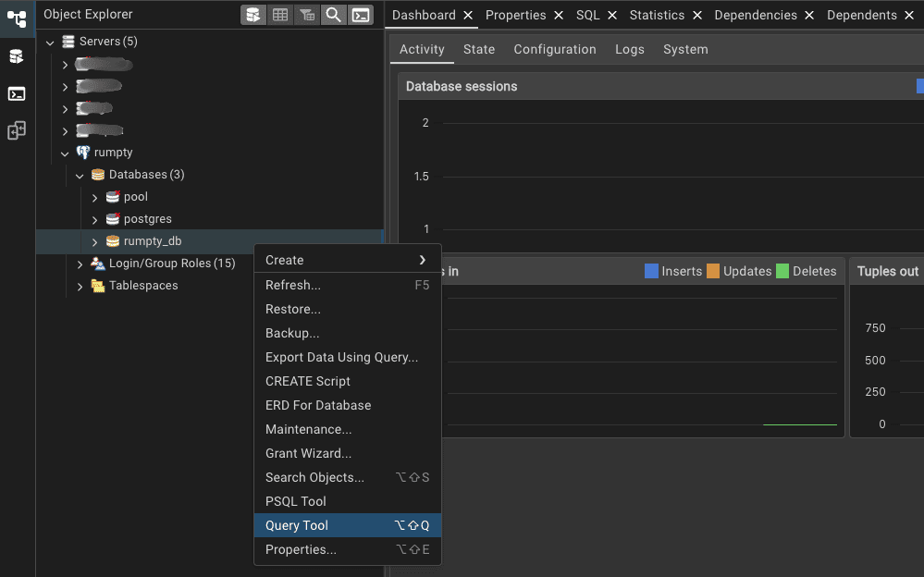The image size is (924, 577).
Task: Close the Statistics tab
Action: click(697, 16)
